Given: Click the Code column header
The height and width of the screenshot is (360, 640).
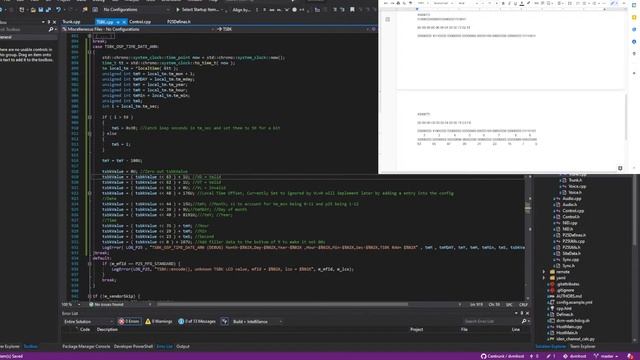Looking at the screenshot, I should (x=85, y=329).
